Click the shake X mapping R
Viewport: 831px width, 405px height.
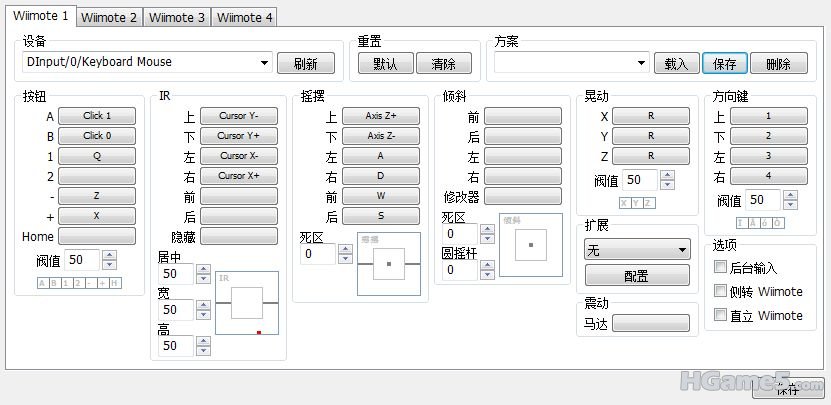point(651,116)
